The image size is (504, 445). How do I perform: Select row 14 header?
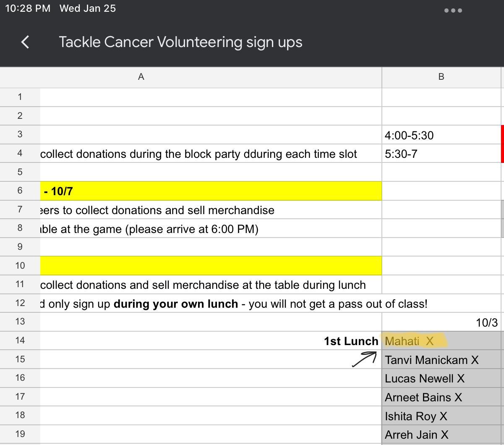20,340
